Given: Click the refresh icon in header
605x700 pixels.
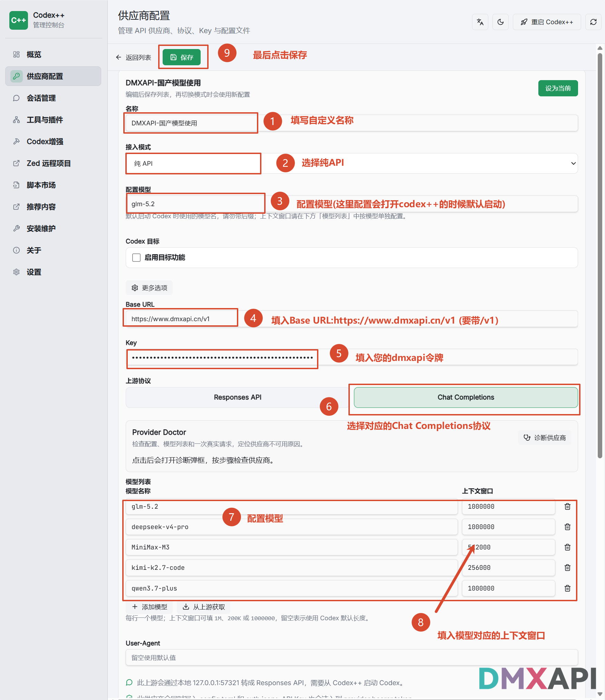Looking at the screenshot, I should 593,22.
